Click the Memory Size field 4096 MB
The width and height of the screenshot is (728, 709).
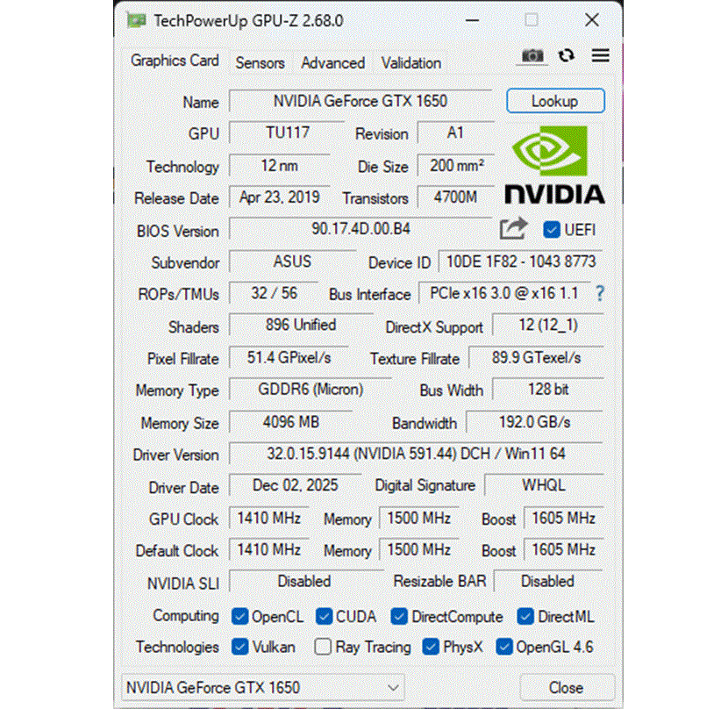coord(291,422)
